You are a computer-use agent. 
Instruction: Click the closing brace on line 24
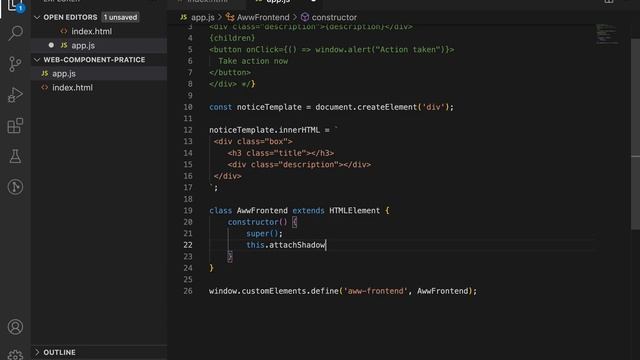tap(211, 268)
